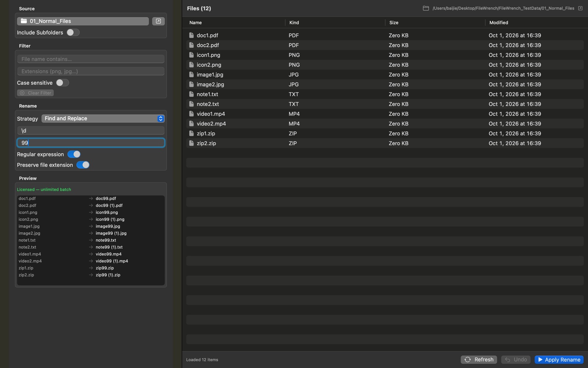The height and width of the screenshot is (368, 588).
Task: Sort files by Size column header
Action: (394, 22)
